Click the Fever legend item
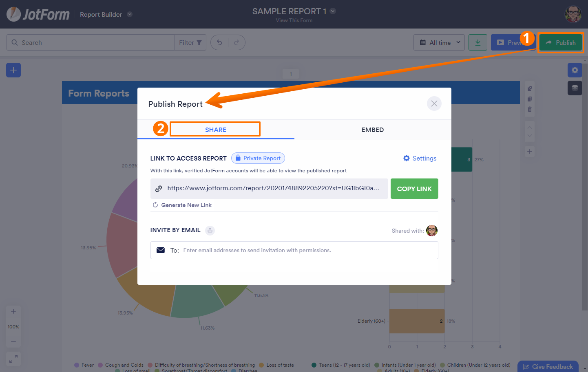Image resolution: width=588 pixels, height=372 pixels. point(84,365)
